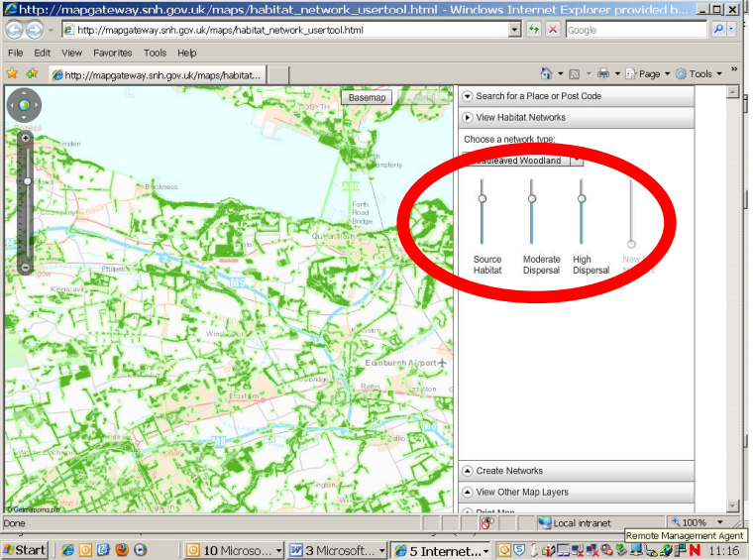Click the browser Forward arrow button

(35, 31)
